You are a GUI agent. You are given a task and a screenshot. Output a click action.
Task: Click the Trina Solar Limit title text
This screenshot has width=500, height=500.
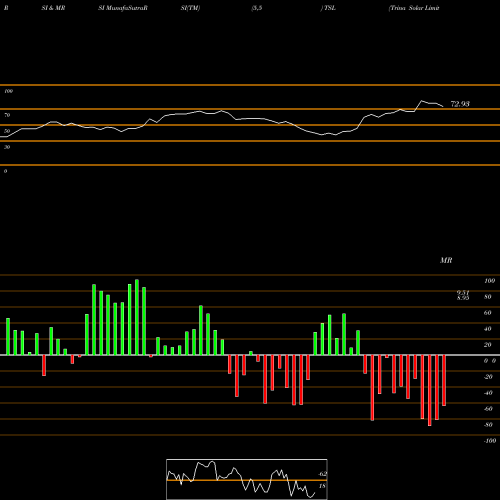tap(414, 8)
